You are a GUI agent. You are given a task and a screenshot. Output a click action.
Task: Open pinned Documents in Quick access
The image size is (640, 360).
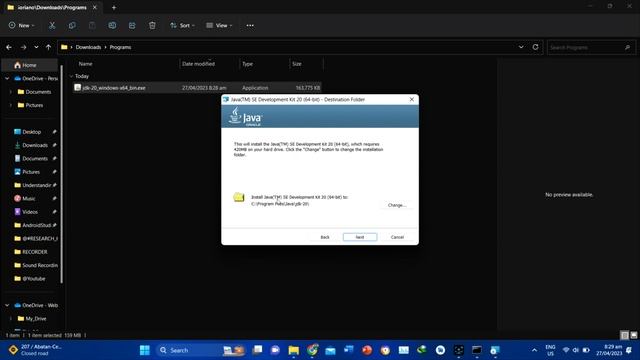(x=35, y=158)
